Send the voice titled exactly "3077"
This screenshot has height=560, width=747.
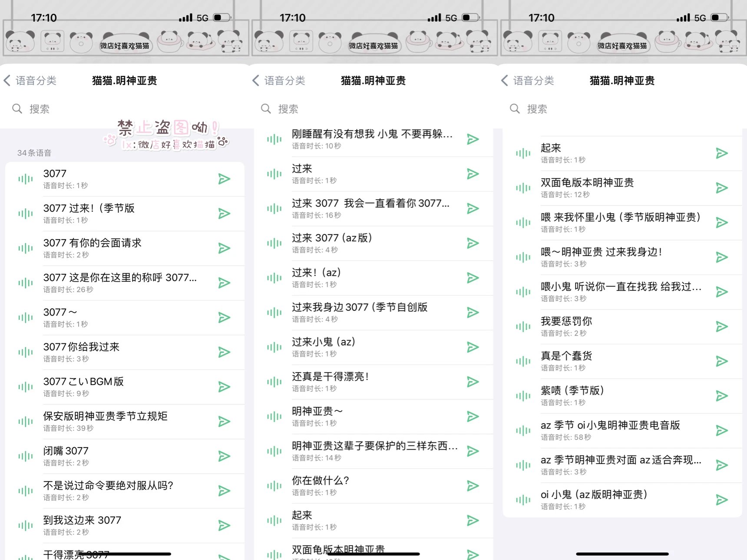[224, 179]
